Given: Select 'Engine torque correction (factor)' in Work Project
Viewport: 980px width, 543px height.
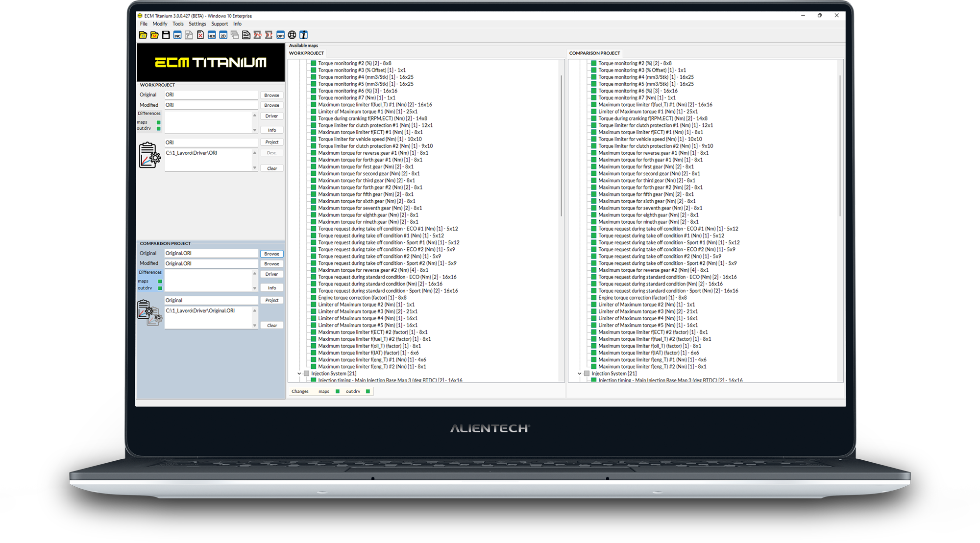Looking at the screenshot, I should tap(362, 298).
